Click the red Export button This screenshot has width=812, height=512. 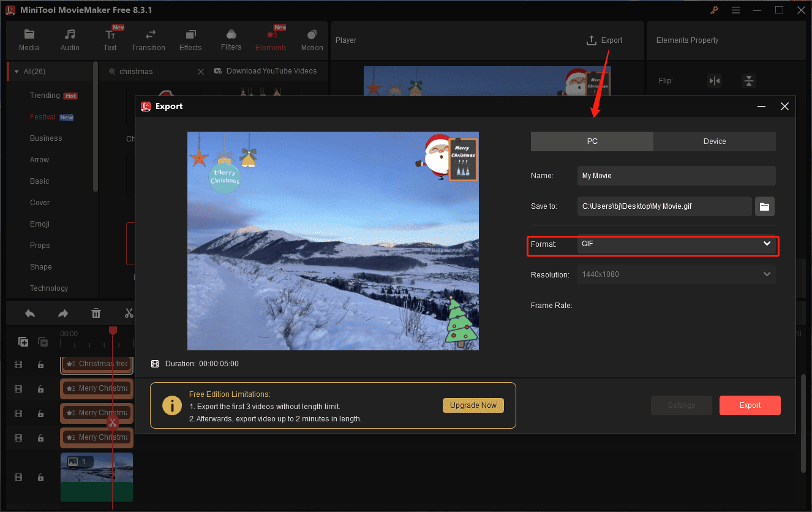click(x=750, y=405)
